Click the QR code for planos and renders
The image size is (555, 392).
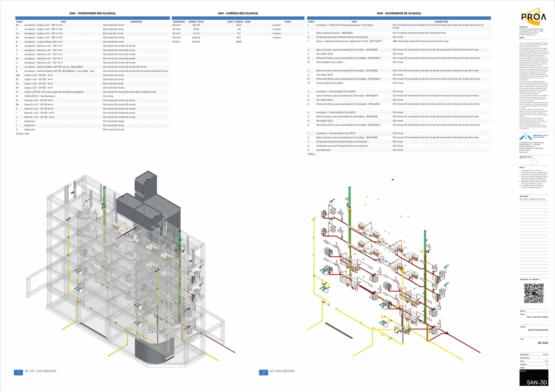pyautogui.click(x=534, y=293)
